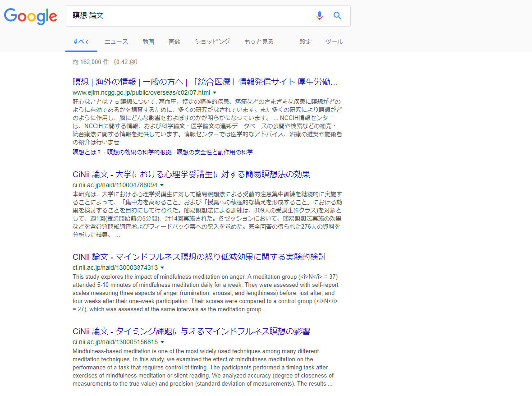Screen dimensions: 532x396
Task: Open sitelink 瞑想の効果の科学的根拠
Action: 139,152
